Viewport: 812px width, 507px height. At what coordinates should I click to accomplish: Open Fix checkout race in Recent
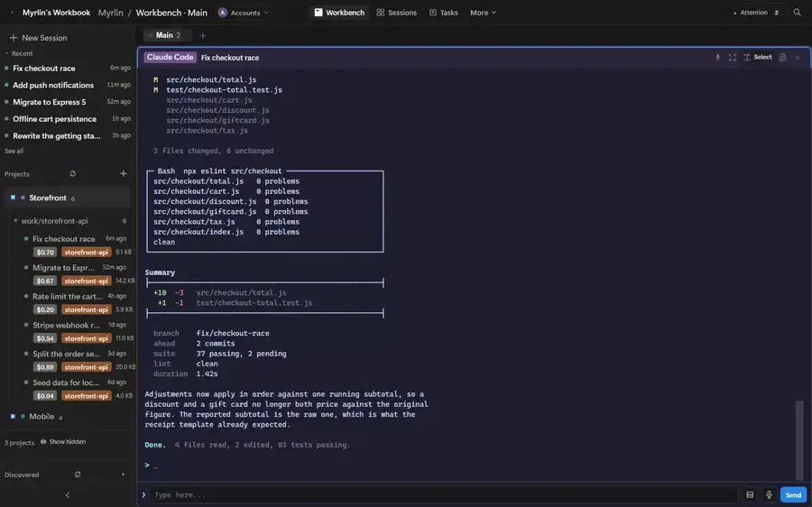(x=68, y=68)
